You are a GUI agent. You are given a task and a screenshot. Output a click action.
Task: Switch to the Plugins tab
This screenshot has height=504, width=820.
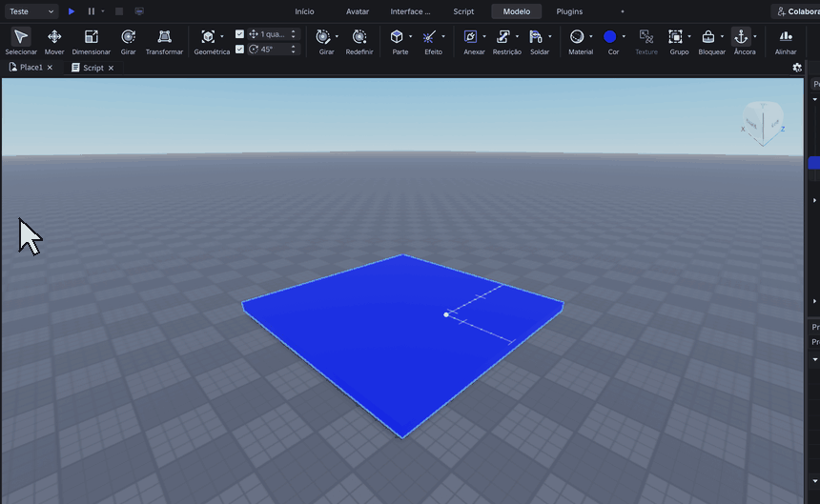click(569, 11)
